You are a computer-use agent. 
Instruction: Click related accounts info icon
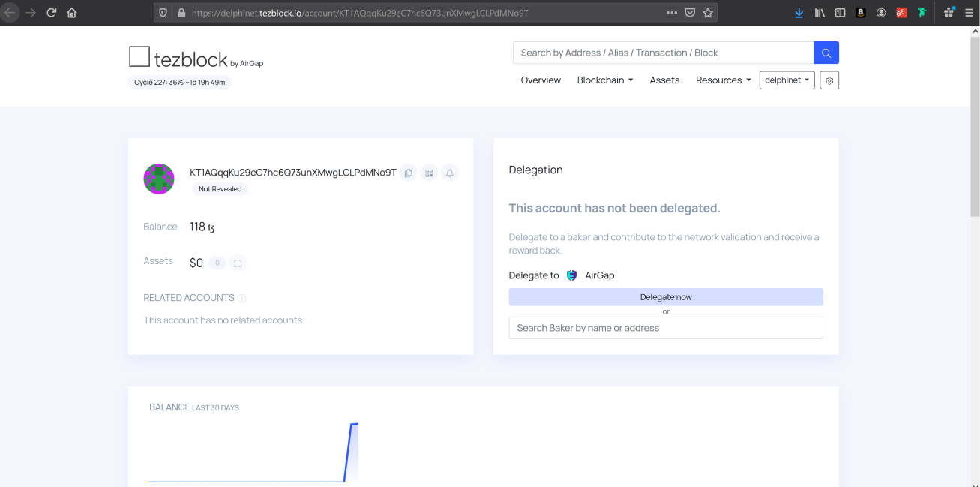click(242, 298)
